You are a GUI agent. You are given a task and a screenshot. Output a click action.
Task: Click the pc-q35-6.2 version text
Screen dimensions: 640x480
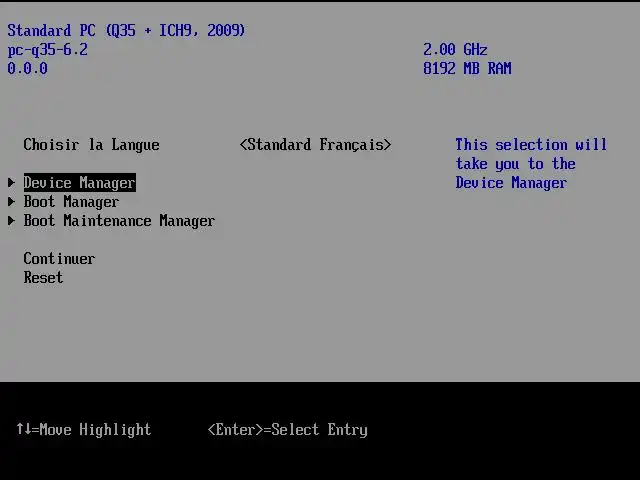pyautogui.click(x=47, y=50)
